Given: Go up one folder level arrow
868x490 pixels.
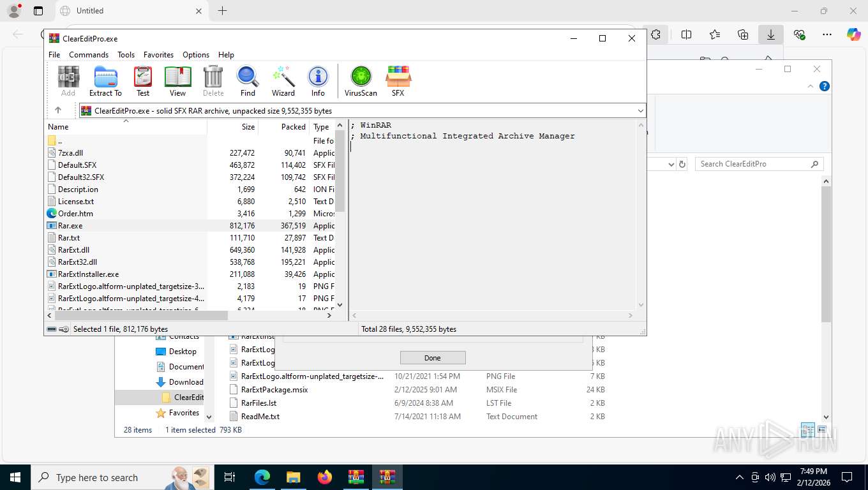Looking at the screenshot, I should point(58,110).
